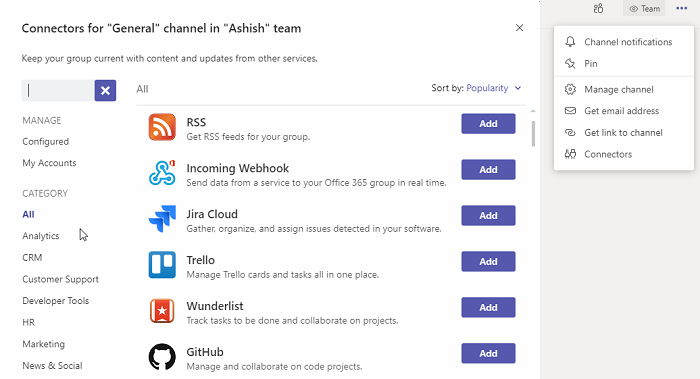The width and height of the screenshot is (700, 379).
Task: Select the All category
Action: point(28,214)
